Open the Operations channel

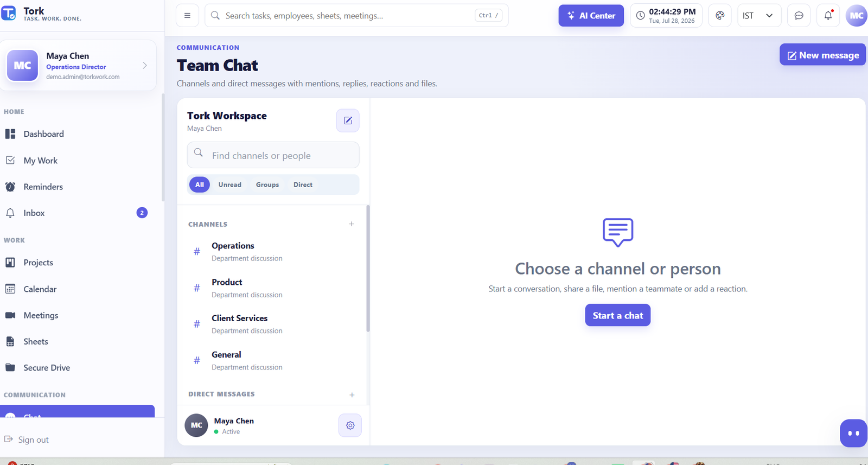pyautogui.click(x=272, y=252)
